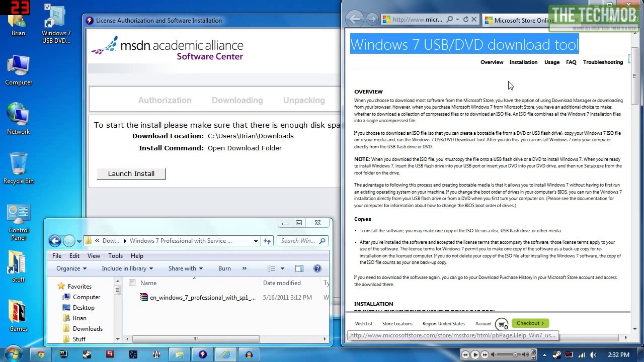Open the Store Locations link
Screen dimensions: 644x362
397,324
